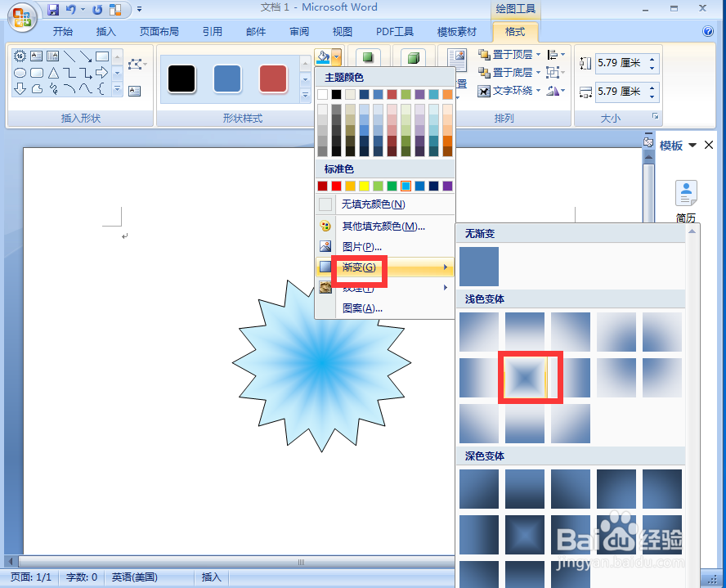
Task: Undo the last action
Action: point(71,9)
